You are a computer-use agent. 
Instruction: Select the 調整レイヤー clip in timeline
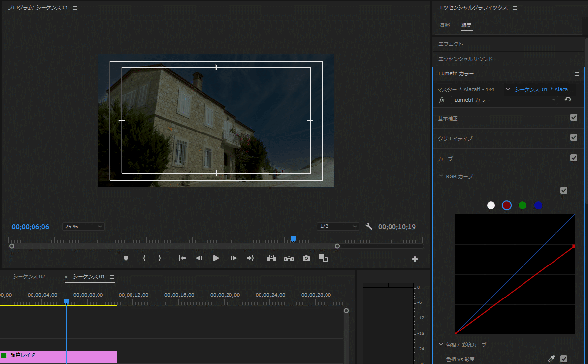pyautogui.click(x=59, y=357)
